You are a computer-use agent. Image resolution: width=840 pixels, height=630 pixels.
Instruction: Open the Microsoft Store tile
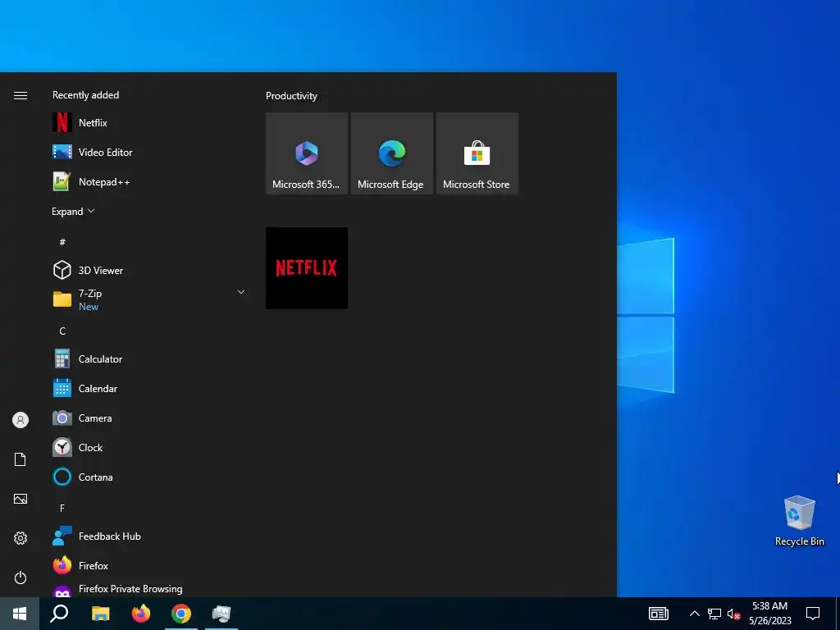click(477, 153)
